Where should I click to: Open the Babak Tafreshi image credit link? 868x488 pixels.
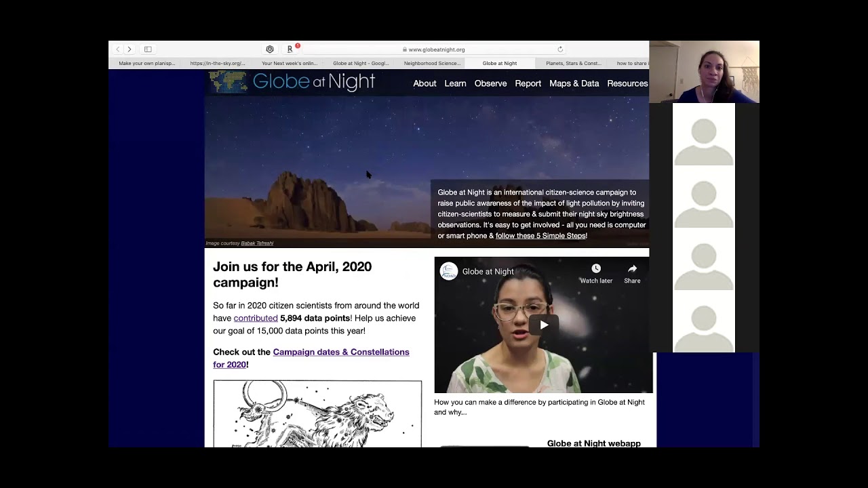[x=257, y=243]
